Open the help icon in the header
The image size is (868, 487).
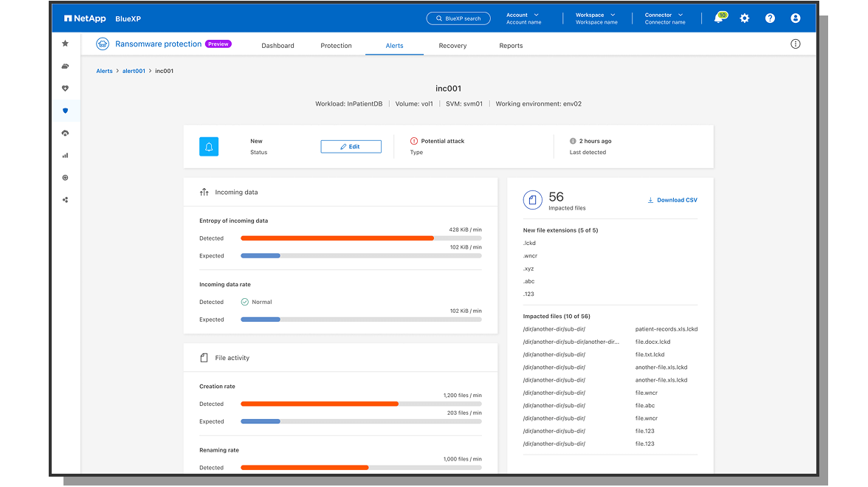click(770, 18)
